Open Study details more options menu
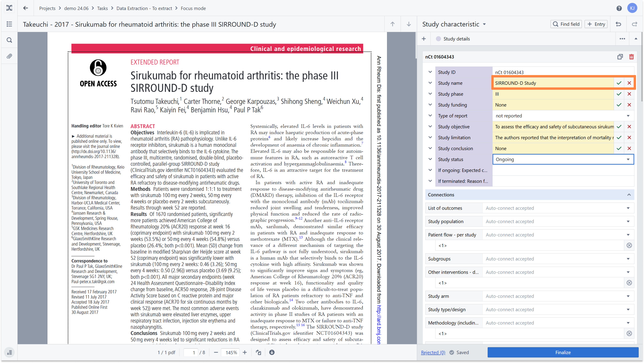 622,39
